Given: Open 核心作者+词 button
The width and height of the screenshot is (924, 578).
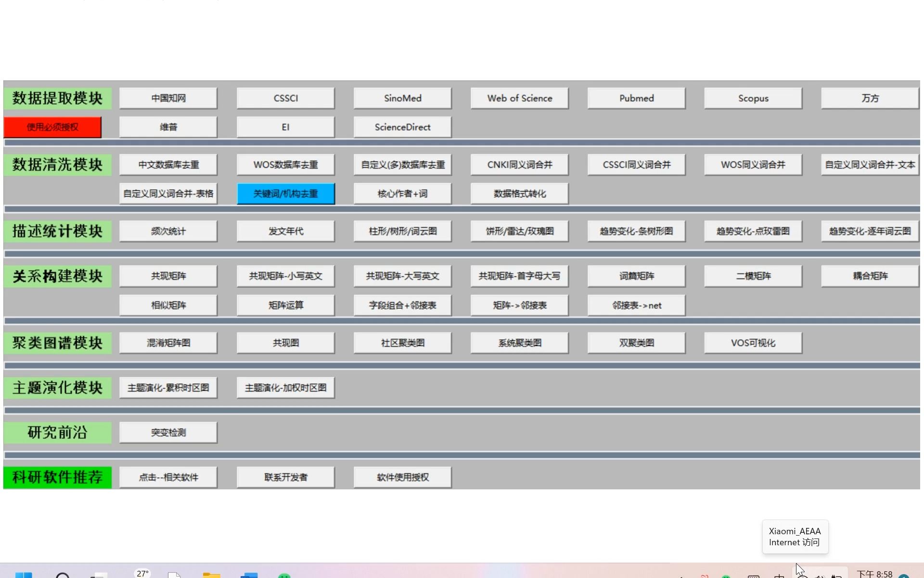Looking at the screenshot, I should [x=403, y=194].
